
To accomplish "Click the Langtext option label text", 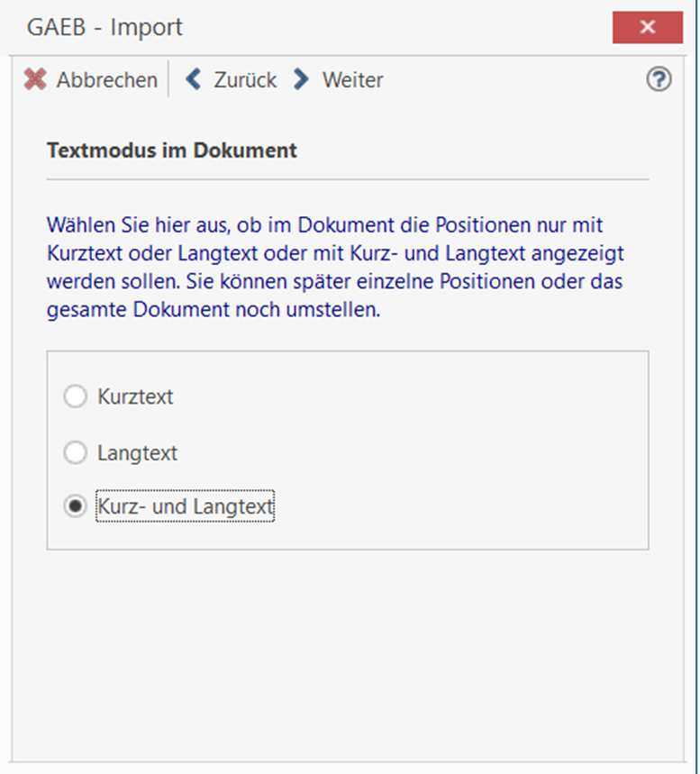I will 138,452.
